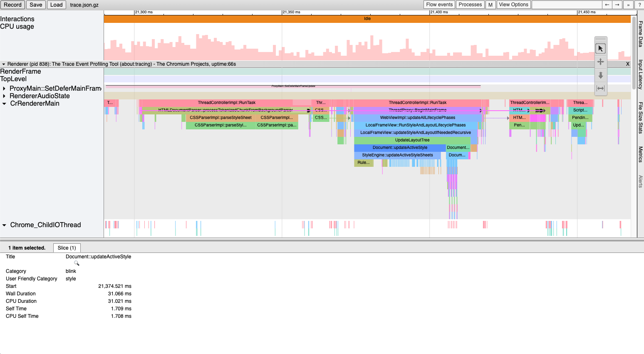
Task: Select the UpdateLayoutTree slice in timeline
Action: pyautogui.click(x=412, y=140)
